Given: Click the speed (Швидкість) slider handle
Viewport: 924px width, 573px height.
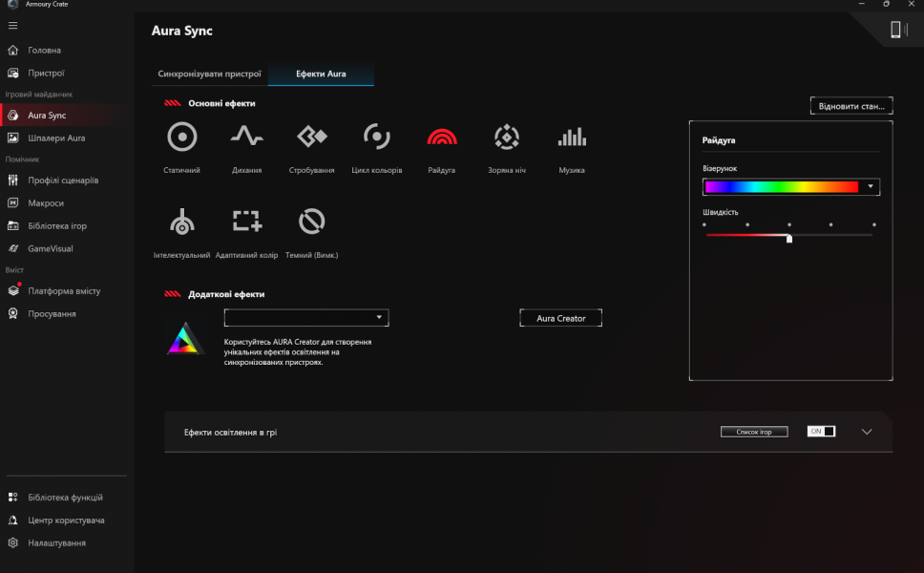Looking at the screenshot, I should pos(789,238).
